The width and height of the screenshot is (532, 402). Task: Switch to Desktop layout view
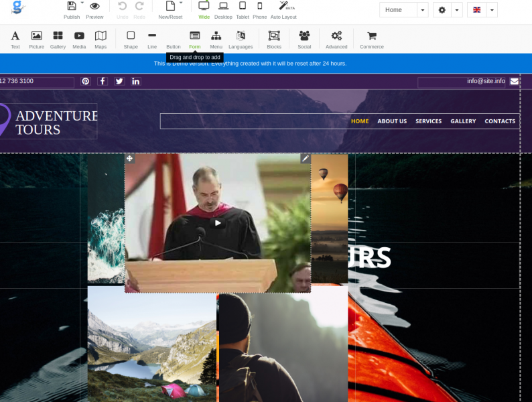click(x=223, y=9)
